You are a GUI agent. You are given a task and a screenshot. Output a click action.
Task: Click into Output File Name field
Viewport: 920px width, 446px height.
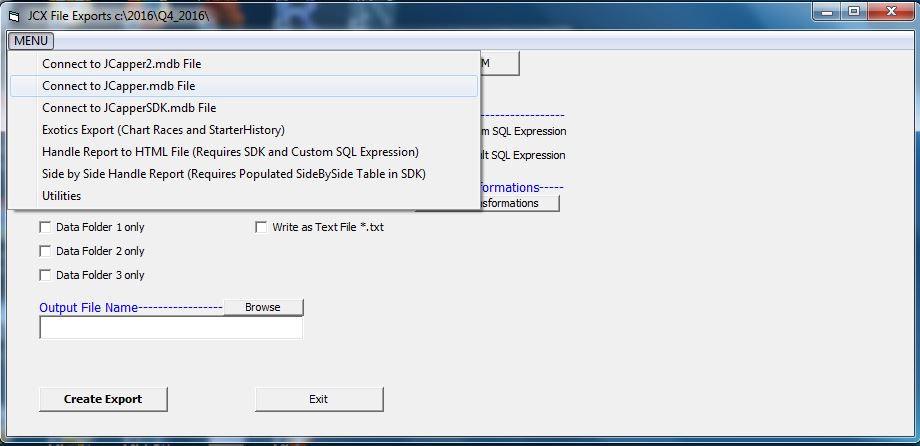171,328
